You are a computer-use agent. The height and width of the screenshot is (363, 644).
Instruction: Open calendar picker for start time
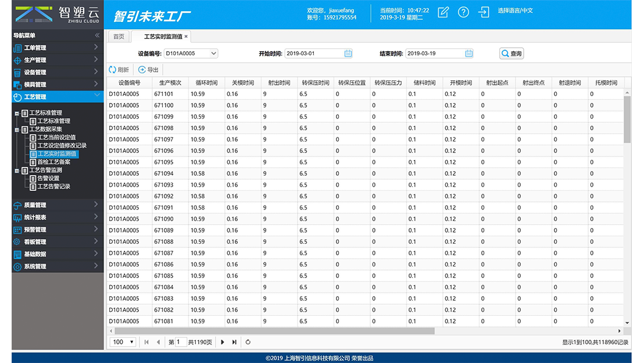(348, 54)
